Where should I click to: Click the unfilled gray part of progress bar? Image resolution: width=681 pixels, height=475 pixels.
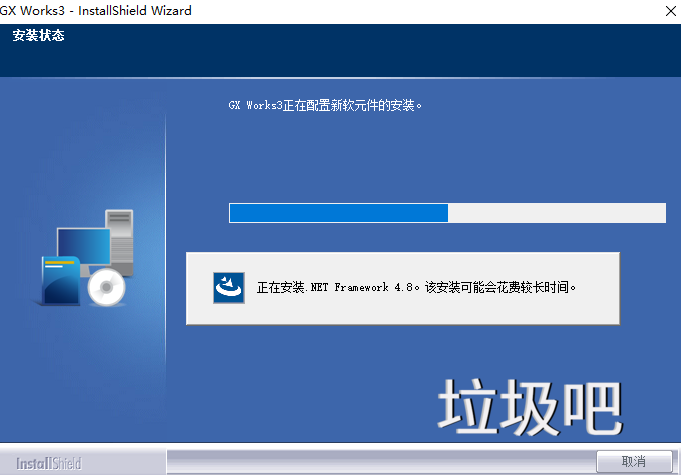[x=556, y=213]
